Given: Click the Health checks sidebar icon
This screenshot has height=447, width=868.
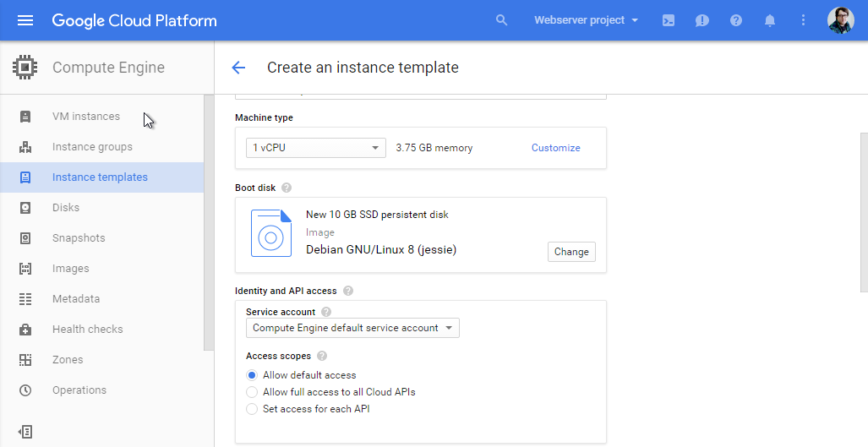Looking at the screenshot, I should coord(25,330).
